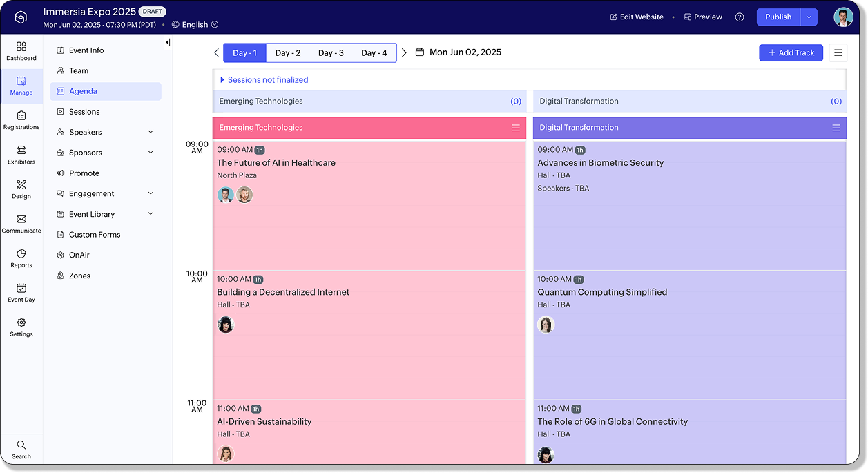Expand the Sponsors submenu
This screenshot has height=473, width=868.
151,153
